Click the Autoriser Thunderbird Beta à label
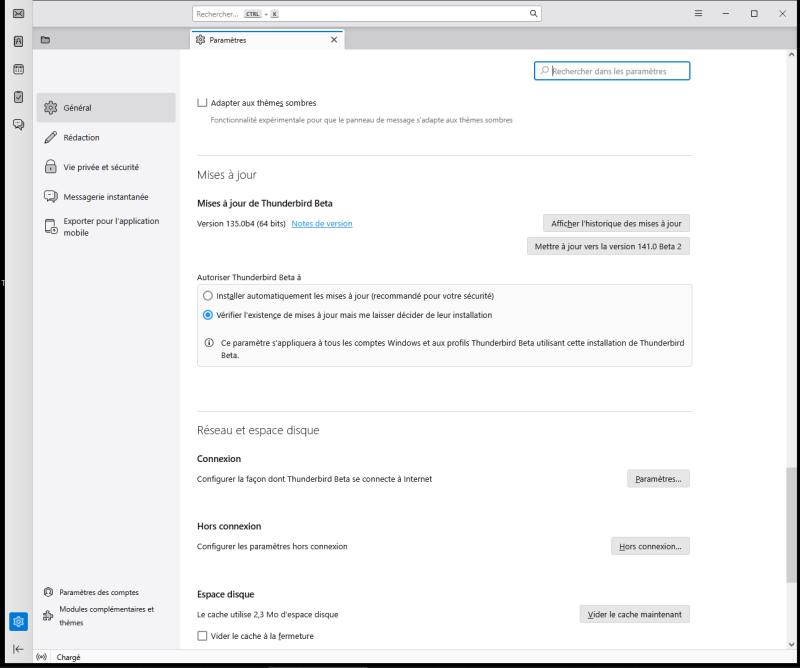Screen dimensions: 800x668 [x=249, y=278]
